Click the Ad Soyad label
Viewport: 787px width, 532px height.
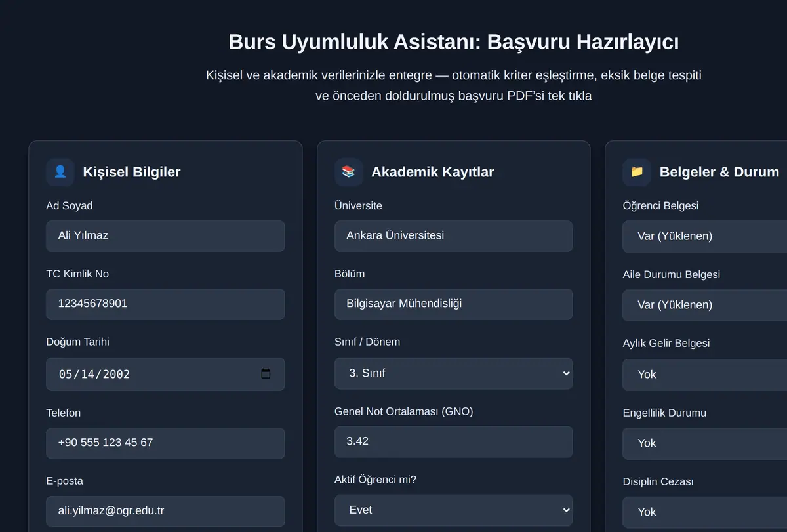coord(70,206)
